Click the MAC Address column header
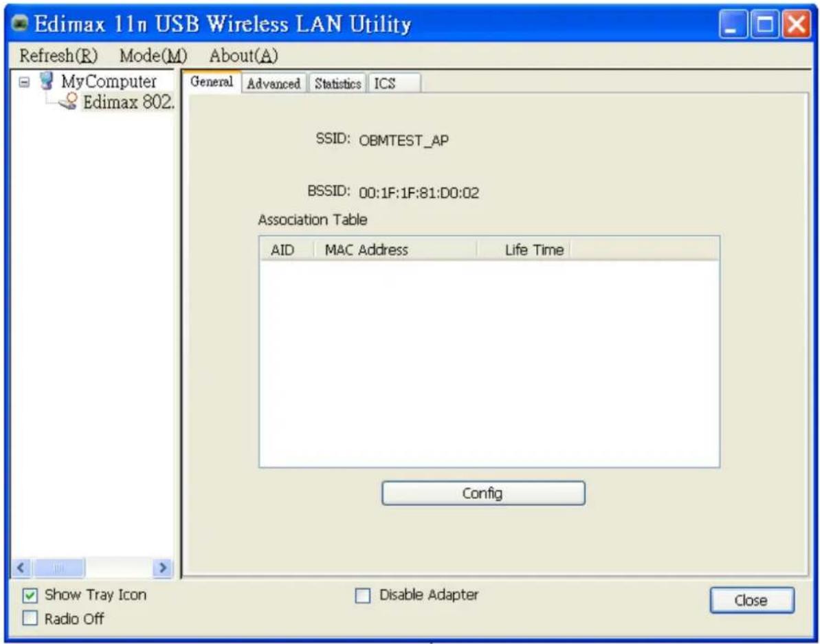 (395, 249)
